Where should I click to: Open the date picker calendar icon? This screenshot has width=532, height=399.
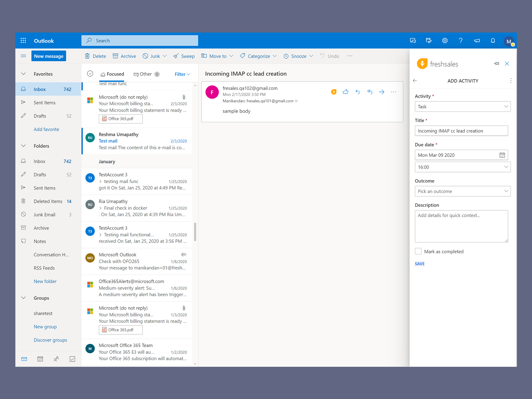point(502,155)
